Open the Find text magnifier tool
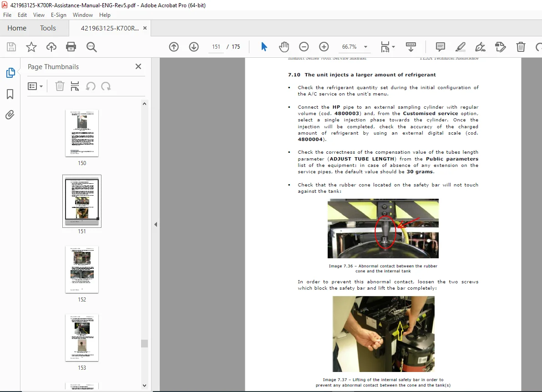The width and height of the screenshot is (542, 392). [91, 47]
